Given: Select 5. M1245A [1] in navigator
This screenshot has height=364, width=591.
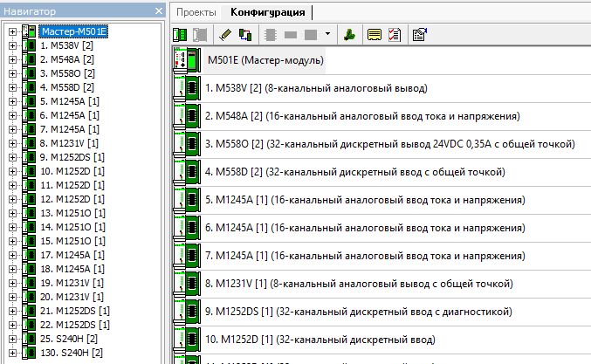Looking at the screenshot, I should pos(70,101).
